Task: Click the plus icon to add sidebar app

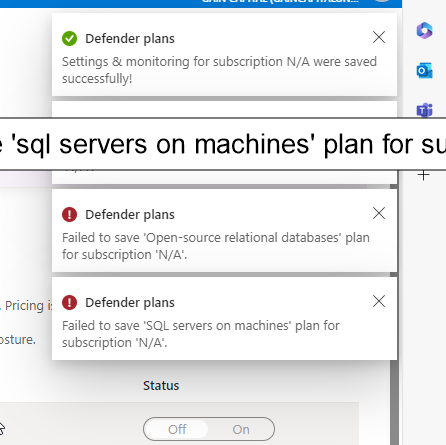Action: coord(424,175)
